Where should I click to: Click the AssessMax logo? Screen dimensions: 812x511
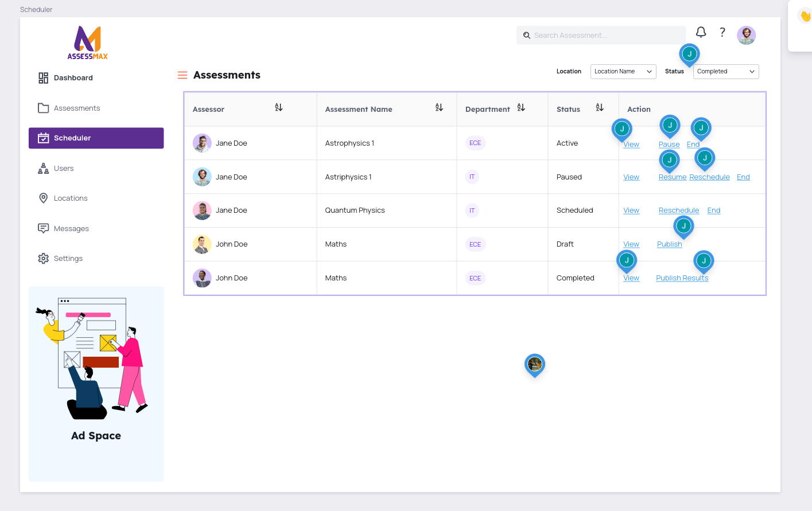click(88, 43)
